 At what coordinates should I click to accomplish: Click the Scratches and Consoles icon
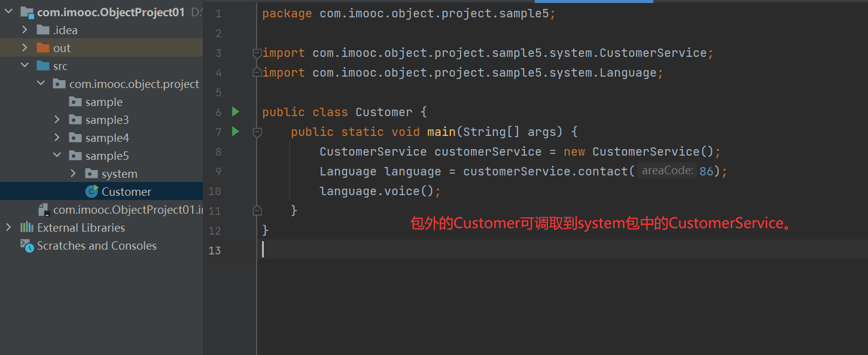(x=27, y=245)
